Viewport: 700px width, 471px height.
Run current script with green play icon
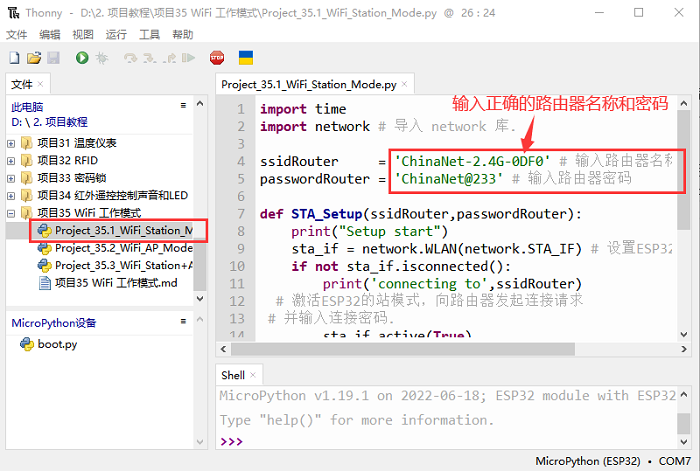point(82,58)
